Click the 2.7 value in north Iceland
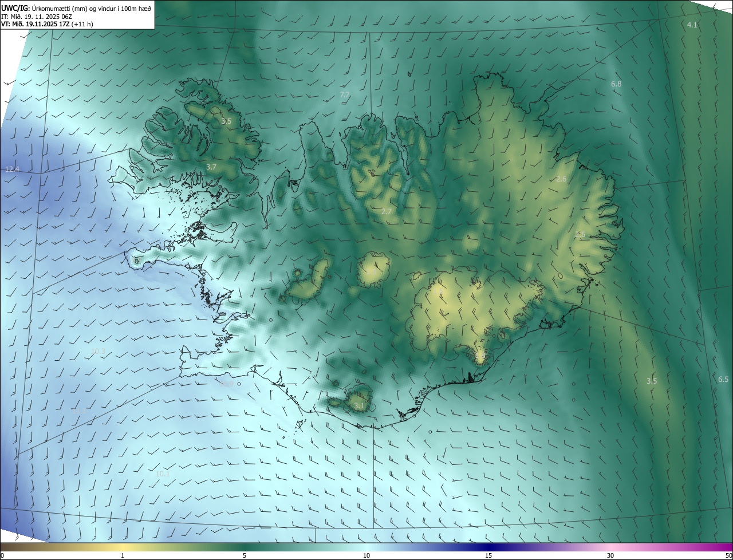This screenshot has width=733, height=560. point(387,212)
